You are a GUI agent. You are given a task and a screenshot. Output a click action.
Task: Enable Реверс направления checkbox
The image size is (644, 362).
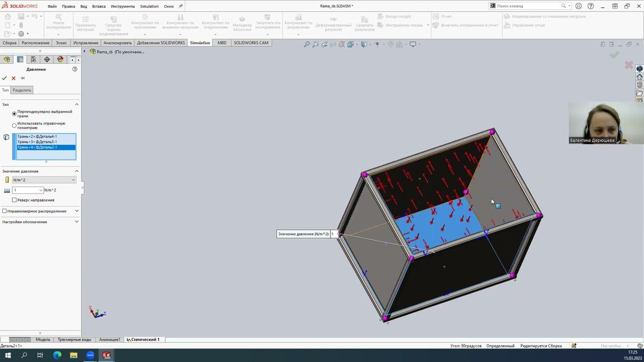tap(14, 200)
